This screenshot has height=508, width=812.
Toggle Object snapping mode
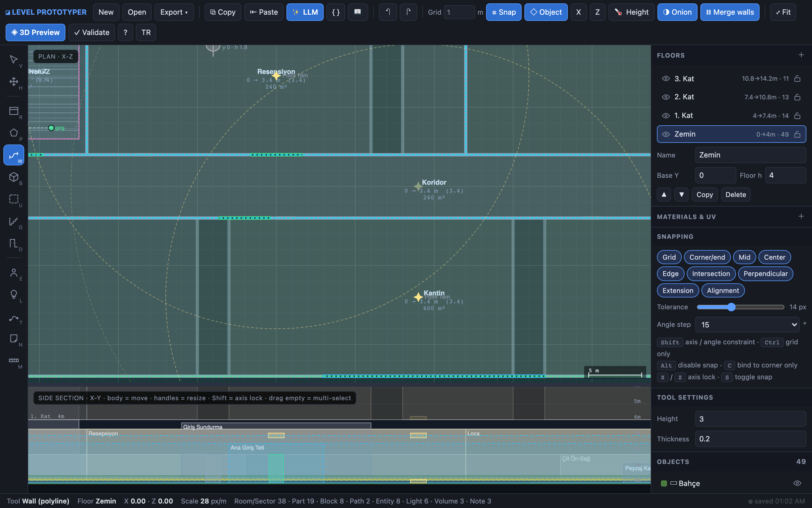pyautogui.click(x=546, y=12)
